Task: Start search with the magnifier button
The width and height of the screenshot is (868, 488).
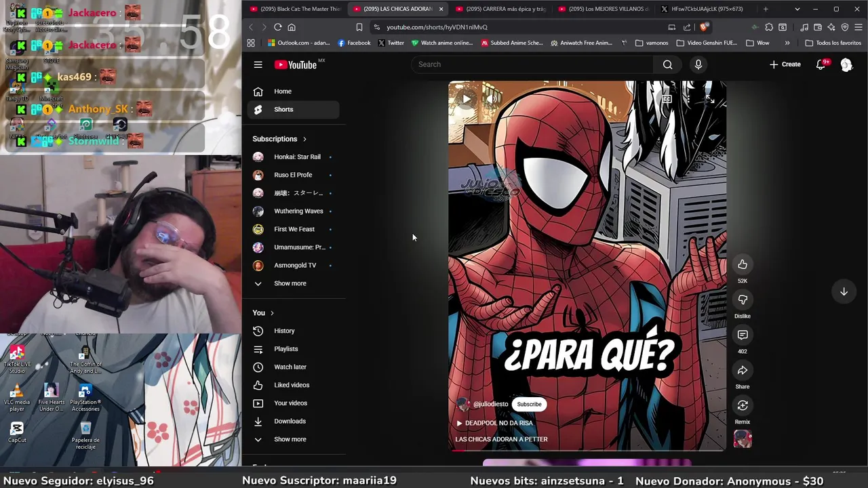Action: 667,64
